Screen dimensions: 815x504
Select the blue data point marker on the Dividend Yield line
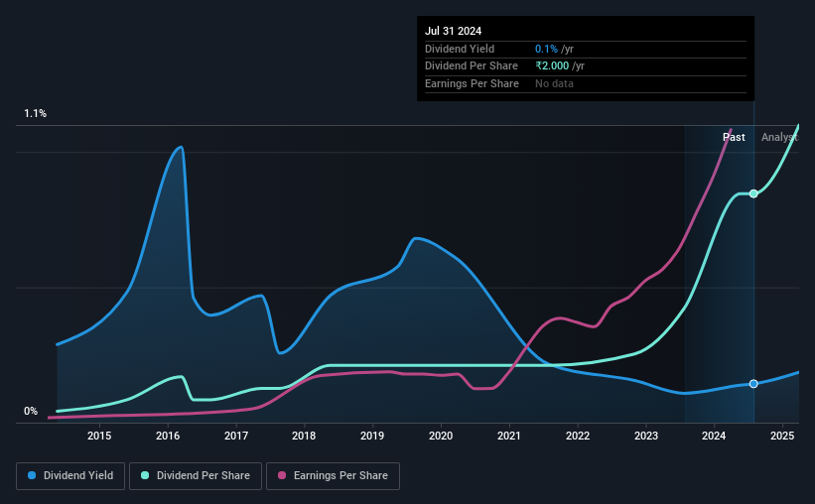click(x=753, y=384)
